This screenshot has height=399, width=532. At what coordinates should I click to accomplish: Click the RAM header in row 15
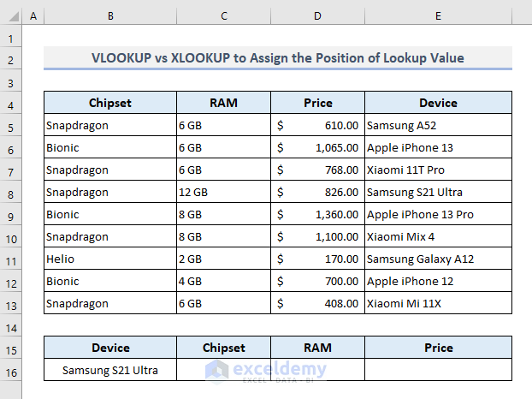click(318, 348)
